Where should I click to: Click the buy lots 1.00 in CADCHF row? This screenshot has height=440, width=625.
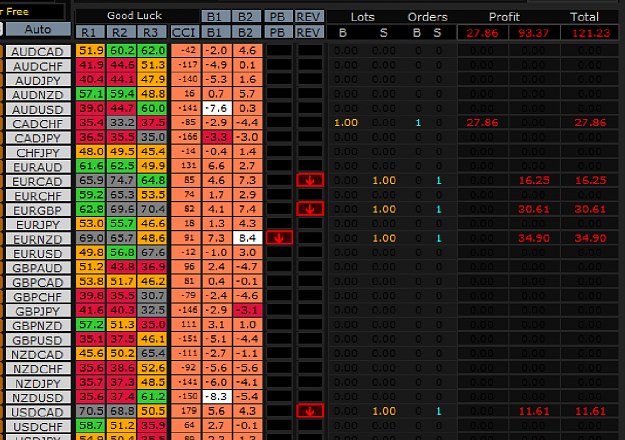coord(346,123)
